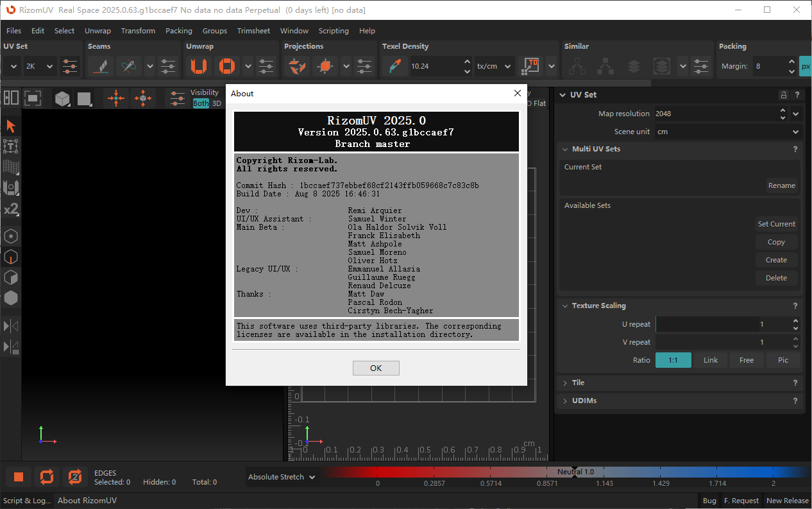Click the lock icon in UV Set panel header

point(783,95)
